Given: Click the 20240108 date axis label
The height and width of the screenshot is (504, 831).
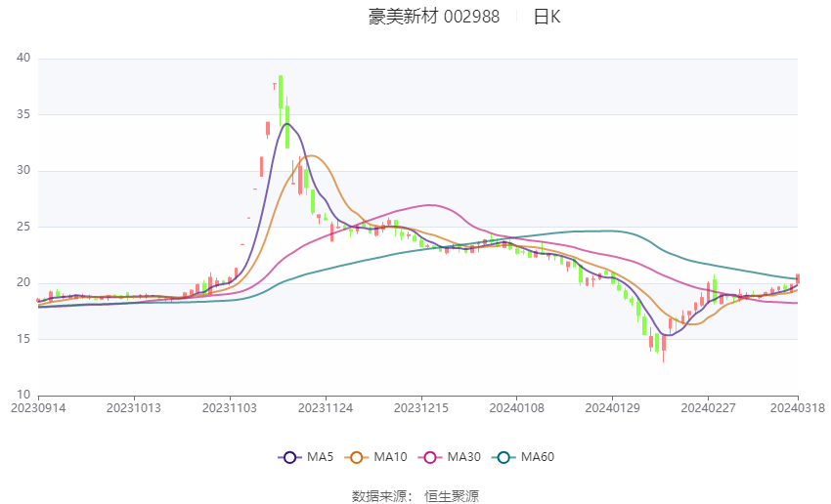Looking at the screenshot, I should click(517, 408).
